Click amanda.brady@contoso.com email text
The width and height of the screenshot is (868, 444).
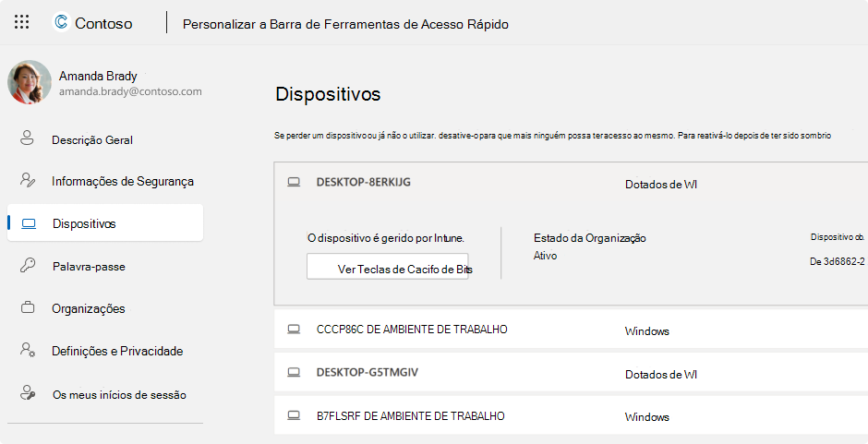tap(130, 92)
